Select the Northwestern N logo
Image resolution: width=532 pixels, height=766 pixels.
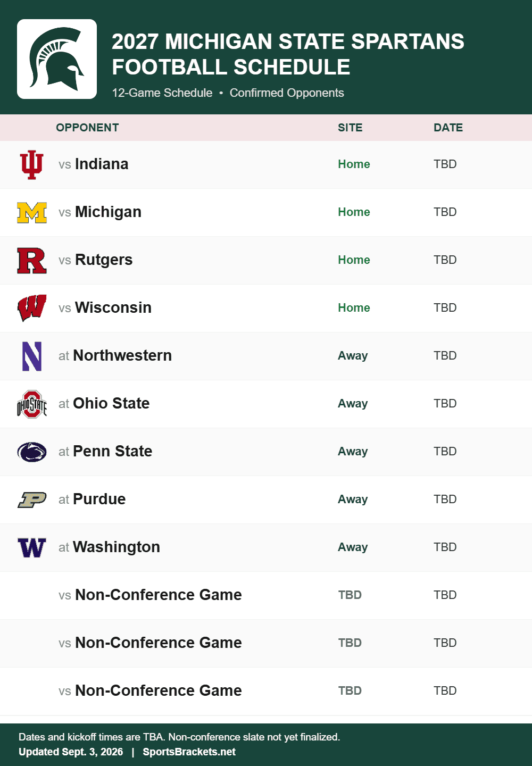(x=32, y=356)
